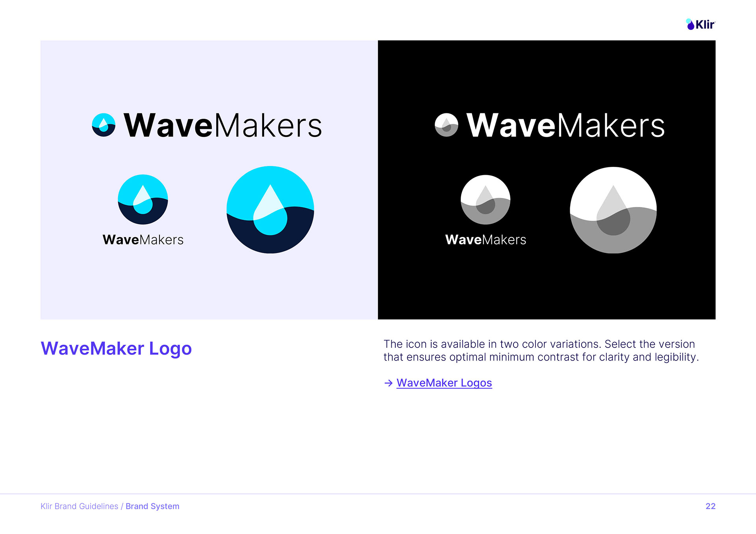Click large white WaveMakers wordmark on black

tap(566, 126)
